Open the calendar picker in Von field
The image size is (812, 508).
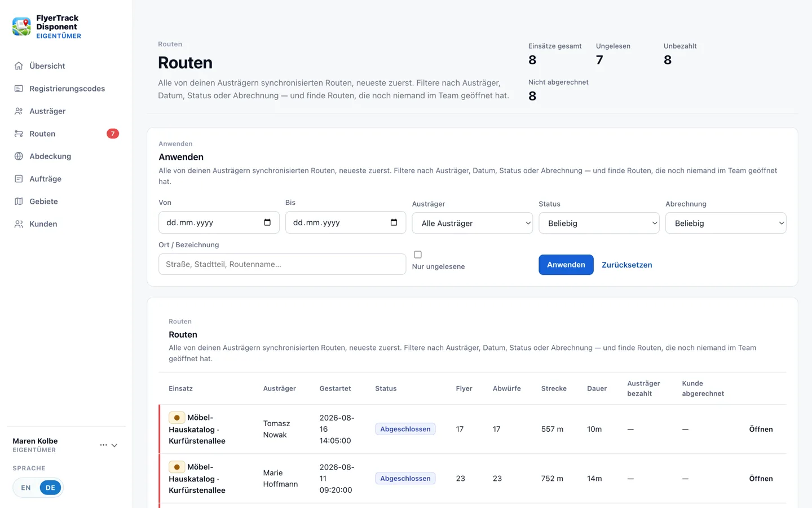267,222
